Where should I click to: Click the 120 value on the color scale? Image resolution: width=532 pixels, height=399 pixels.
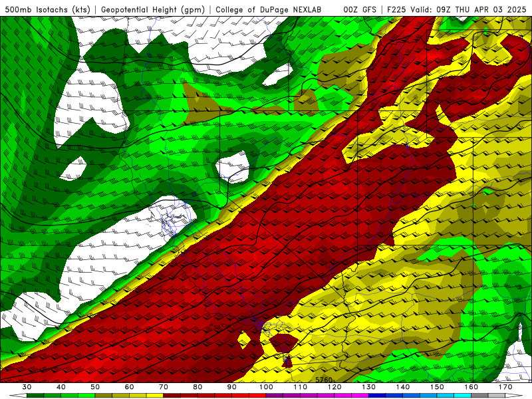tap(334, 387)
